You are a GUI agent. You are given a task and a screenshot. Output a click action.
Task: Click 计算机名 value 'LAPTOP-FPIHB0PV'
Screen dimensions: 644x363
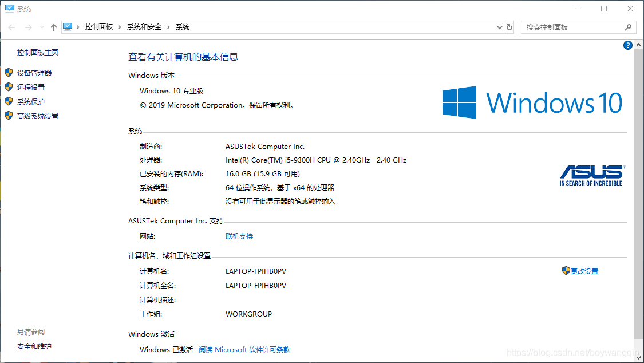tap(256, 271)
